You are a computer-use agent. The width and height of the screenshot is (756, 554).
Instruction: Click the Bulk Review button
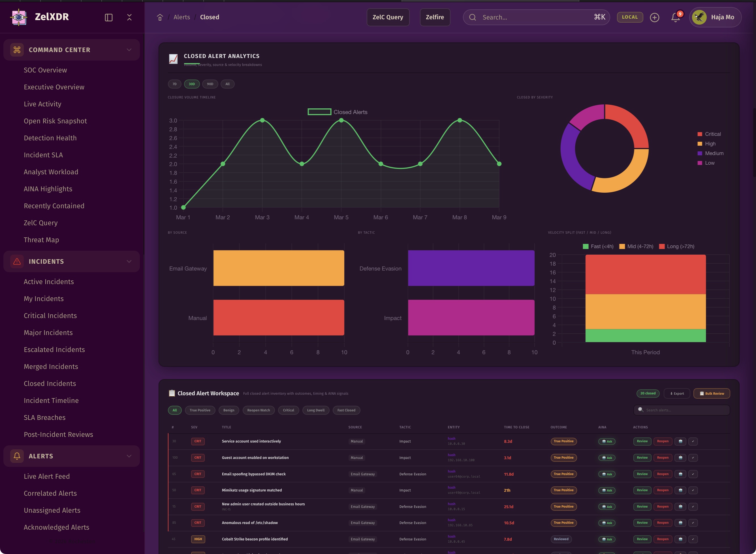pos(711,393)
